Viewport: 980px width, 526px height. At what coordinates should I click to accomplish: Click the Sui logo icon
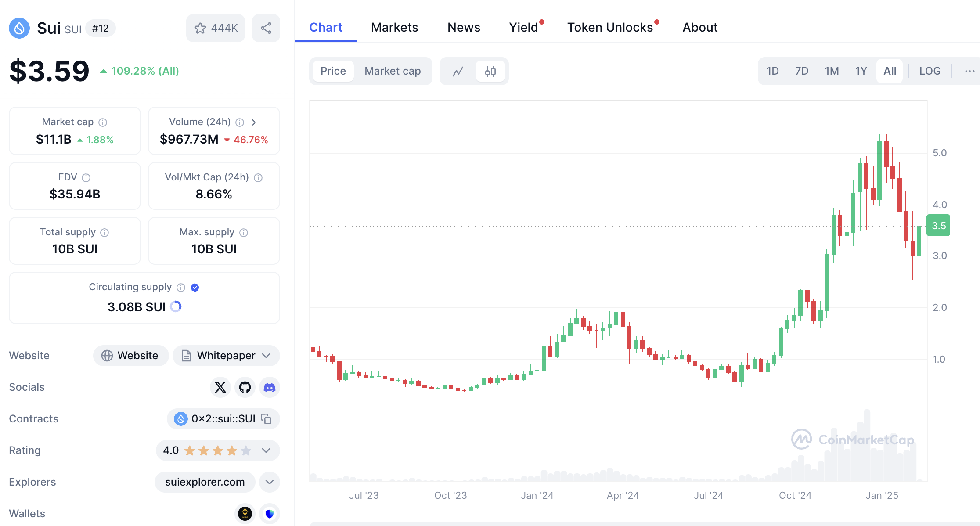tap(19, 28)
